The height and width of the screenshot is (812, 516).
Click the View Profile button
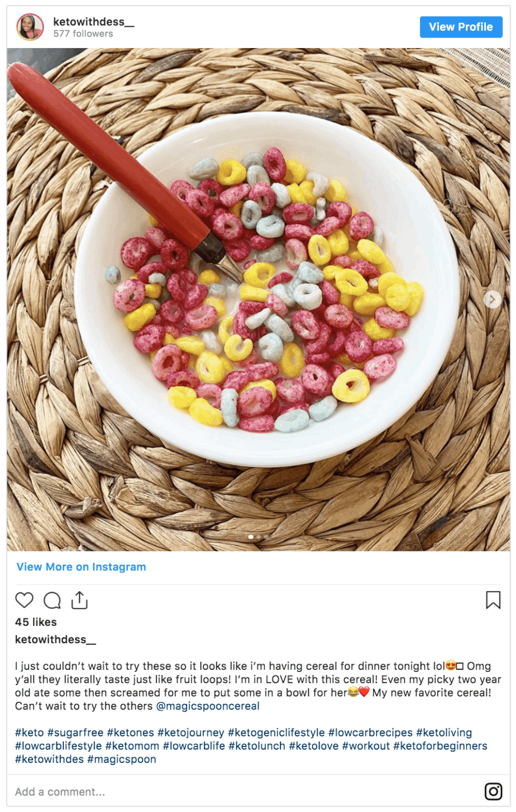coord(461,27)
